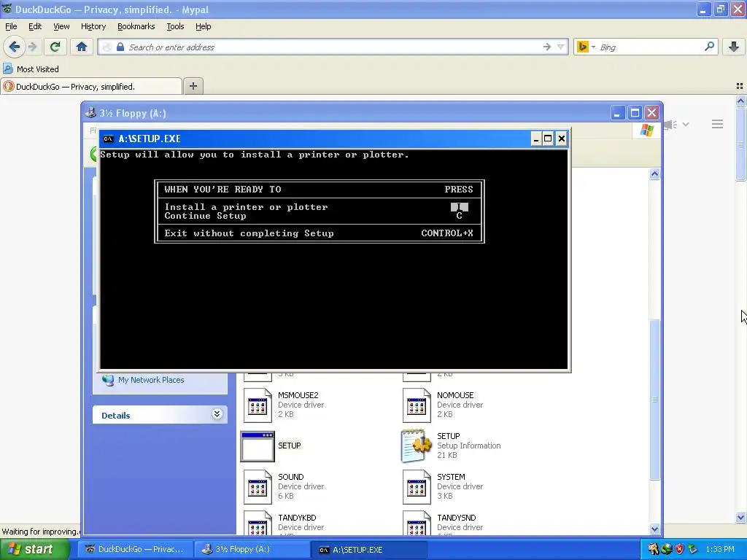Image resolution: width=747 pixels, height=560 pixels.
Task: Click the lock icon in the address bar
Action: (120, 47)
